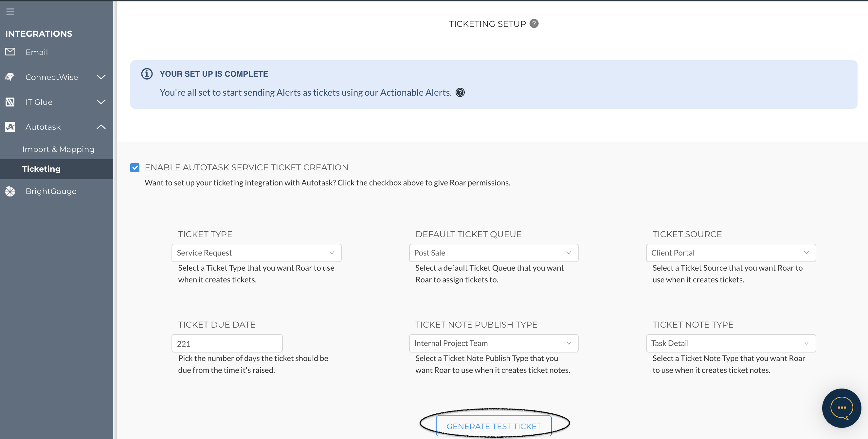Open help icon beside Ticketing Setup title
This screenshot has height=439, width=868.
pyautogui.click(x=534, y=24)
